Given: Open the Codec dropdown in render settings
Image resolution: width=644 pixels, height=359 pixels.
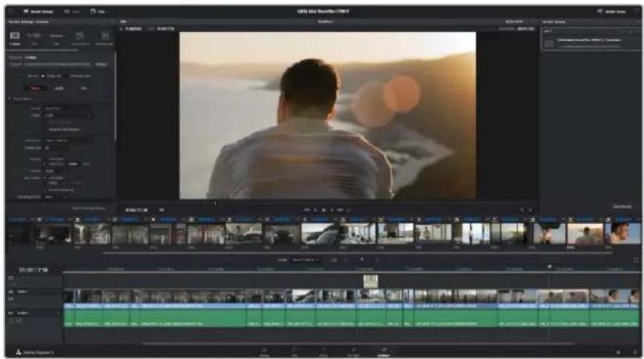Looking at the screenshot, I should (68, 116).
